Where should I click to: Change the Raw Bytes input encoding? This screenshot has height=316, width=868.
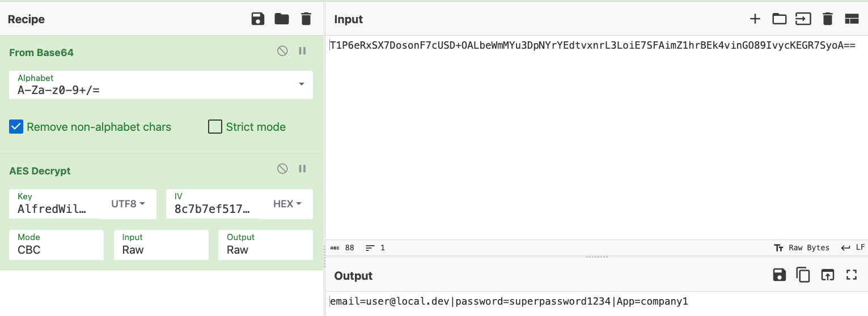[802, 247]
